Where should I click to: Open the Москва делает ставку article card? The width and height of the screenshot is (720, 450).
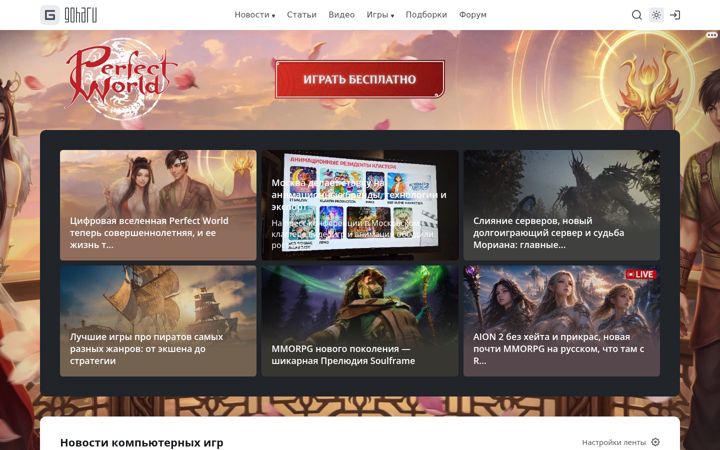[360, 205]
